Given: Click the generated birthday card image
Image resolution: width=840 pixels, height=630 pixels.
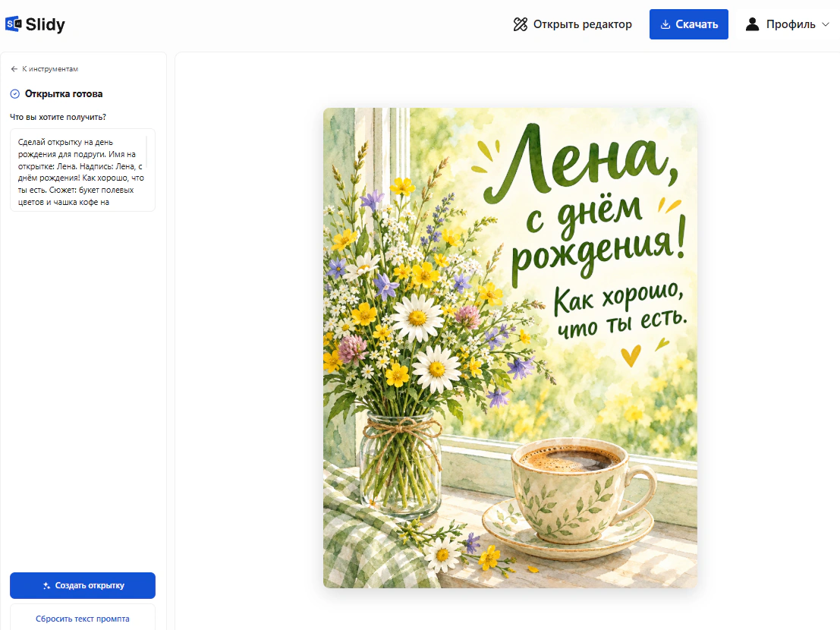Looking at the screenshot, I should pyautogui.click(x=510, y=348).
